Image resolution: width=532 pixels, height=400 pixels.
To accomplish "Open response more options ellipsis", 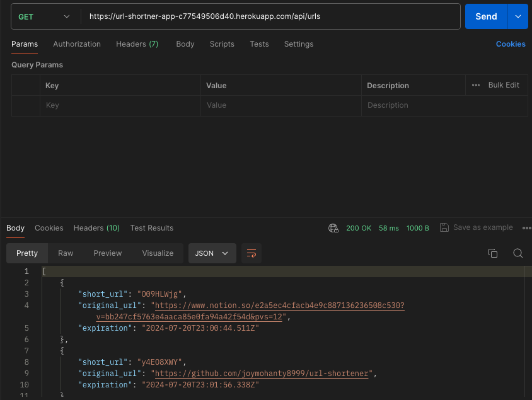I will point(526,228).
